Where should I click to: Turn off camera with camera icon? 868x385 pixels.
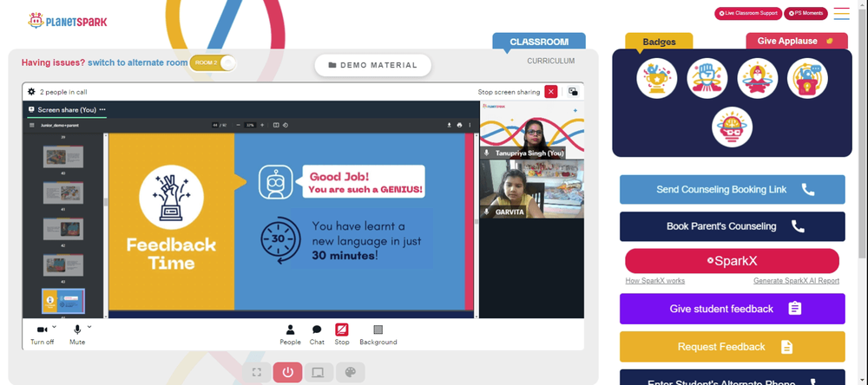(42, 330)
